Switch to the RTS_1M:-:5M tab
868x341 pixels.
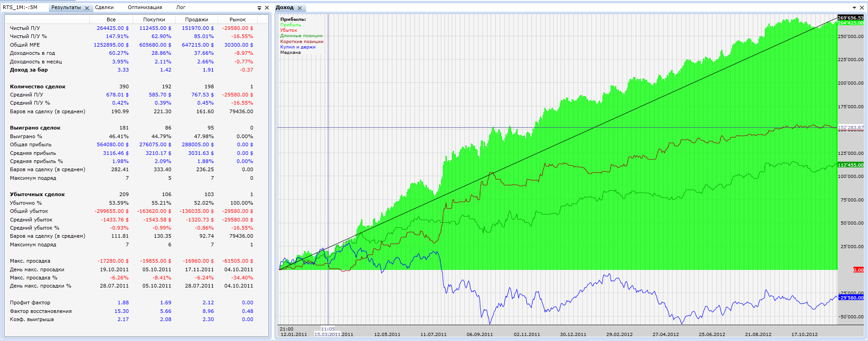(20, 7)
